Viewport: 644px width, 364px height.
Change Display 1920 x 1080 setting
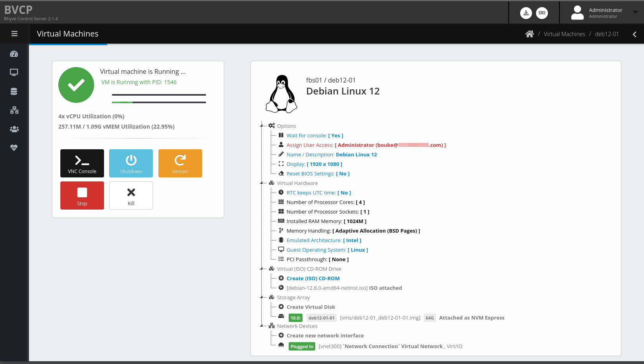pos(314,164)
